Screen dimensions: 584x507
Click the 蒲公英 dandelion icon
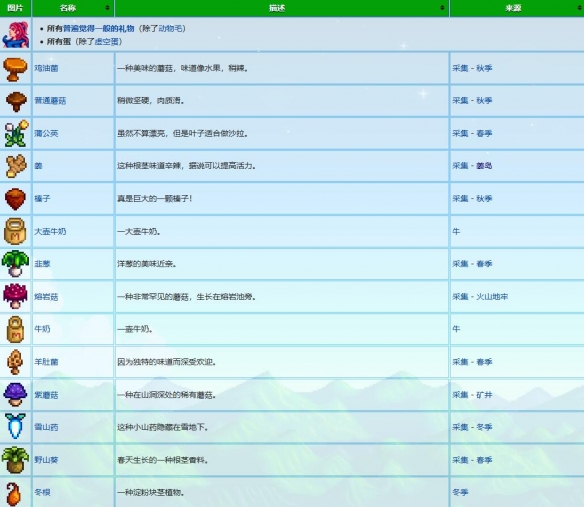16,133
